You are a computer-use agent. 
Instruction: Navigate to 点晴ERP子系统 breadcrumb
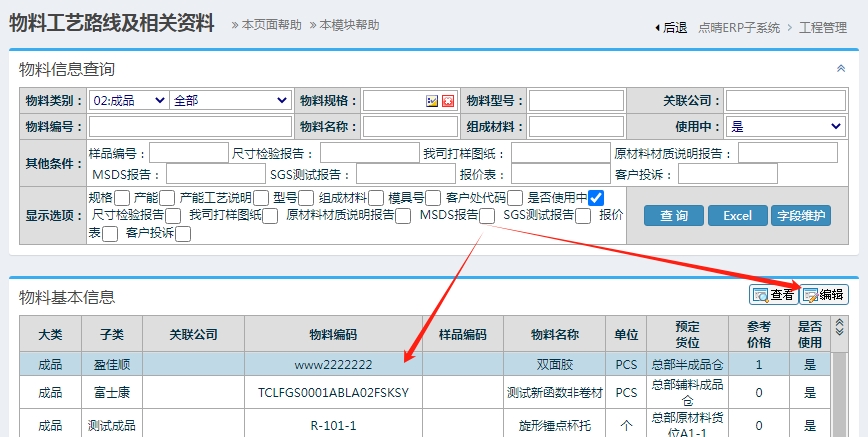739,28
